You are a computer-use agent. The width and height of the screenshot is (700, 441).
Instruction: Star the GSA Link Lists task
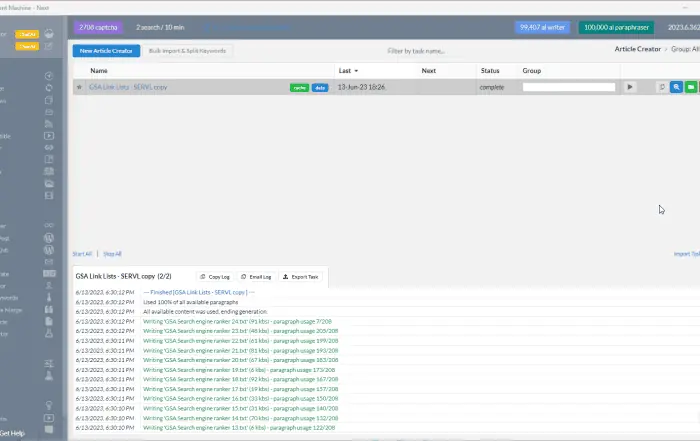pyautogui.click(x=80, y=88)
